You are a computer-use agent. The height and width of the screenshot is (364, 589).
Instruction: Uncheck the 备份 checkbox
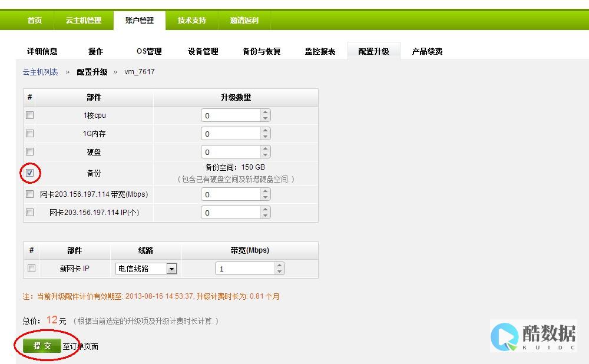(x=29, y=173)
